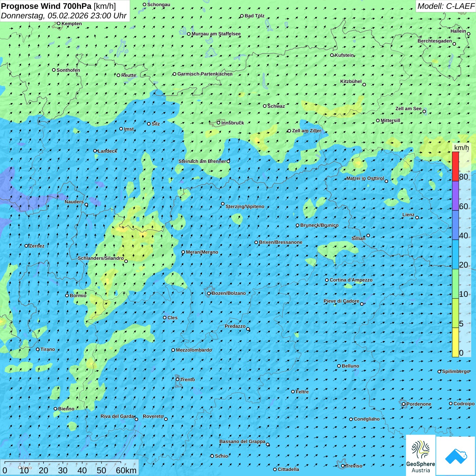Click the blue cloud logo icon

456,456
